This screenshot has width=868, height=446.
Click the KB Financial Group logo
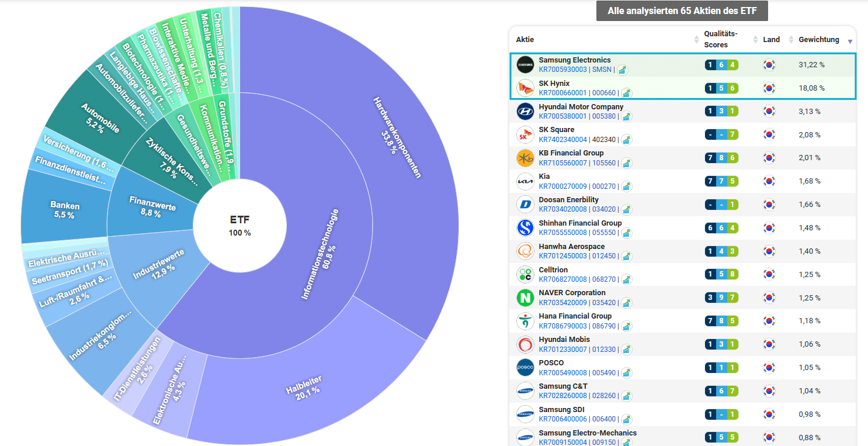click(525, 158)
